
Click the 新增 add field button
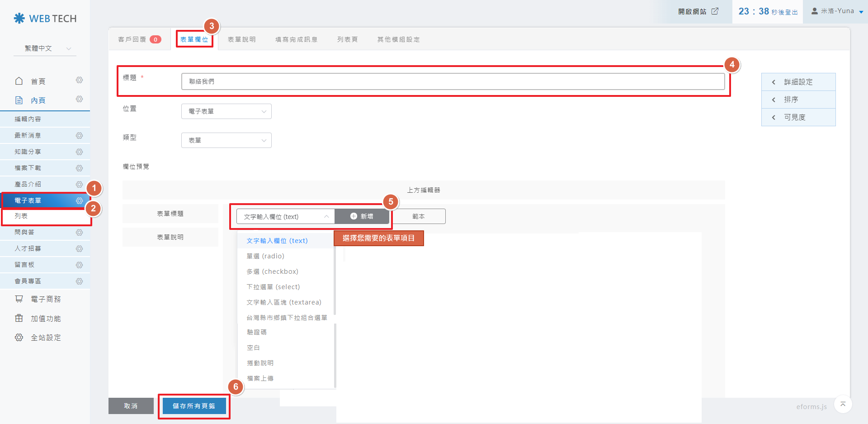pos(362,217)
